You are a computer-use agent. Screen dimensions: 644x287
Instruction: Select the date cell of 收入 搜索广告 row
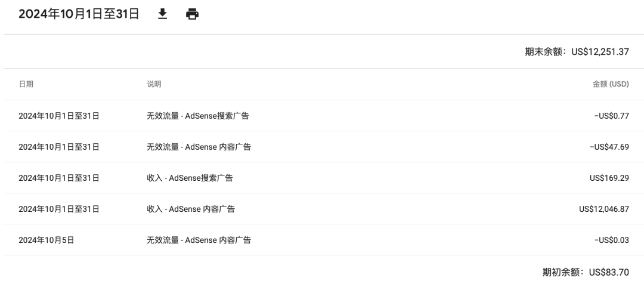point(58,178)
